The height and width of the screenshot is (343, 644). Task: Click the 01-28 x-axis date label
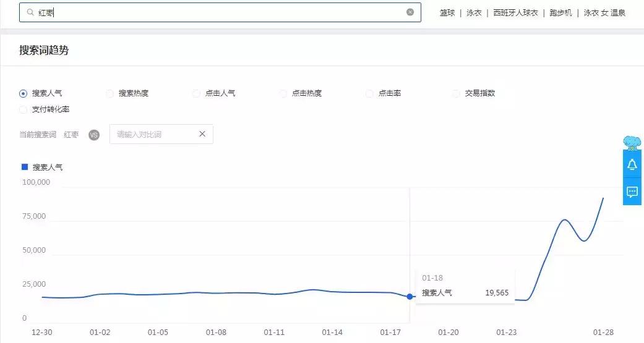[603, 332]
